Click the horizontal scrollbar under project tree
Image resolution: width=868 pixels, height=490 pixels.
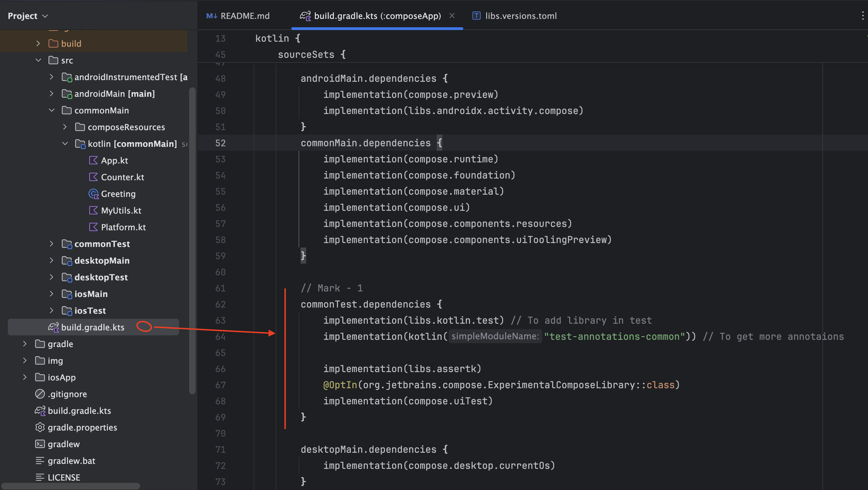click(71, 486)
